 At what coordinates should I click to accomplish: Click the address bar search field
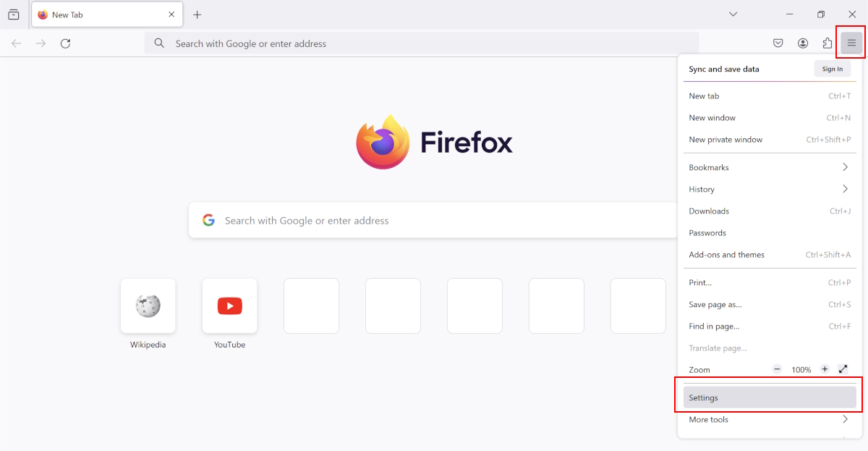pos(422,43)
